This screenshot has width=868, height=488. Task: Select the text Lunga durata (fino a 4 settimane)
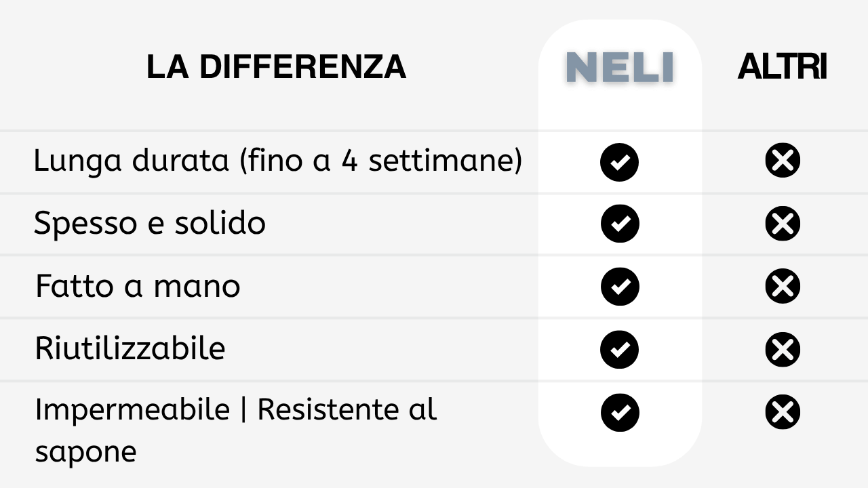tap(278, 161)
